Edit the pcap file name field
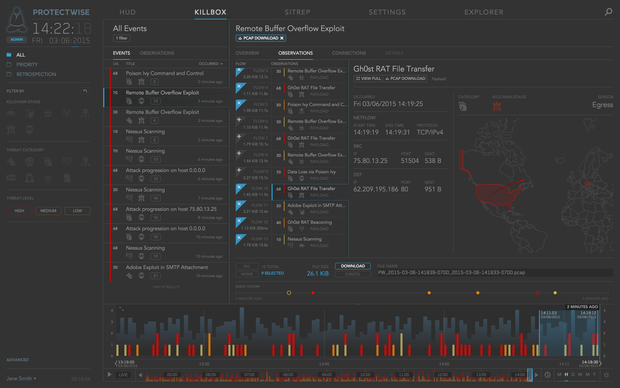 coord(495,273)
